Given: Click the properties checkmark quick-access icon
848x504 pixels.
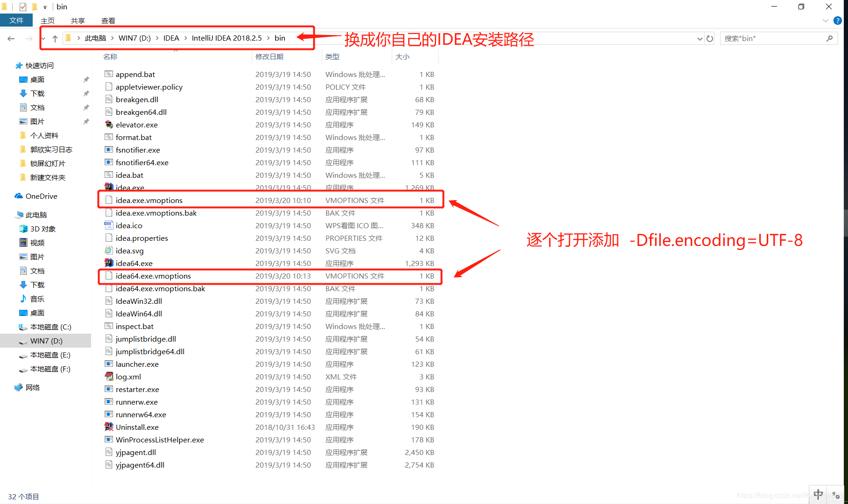Looking at the screenshot, I should click(x=22, y=7).
